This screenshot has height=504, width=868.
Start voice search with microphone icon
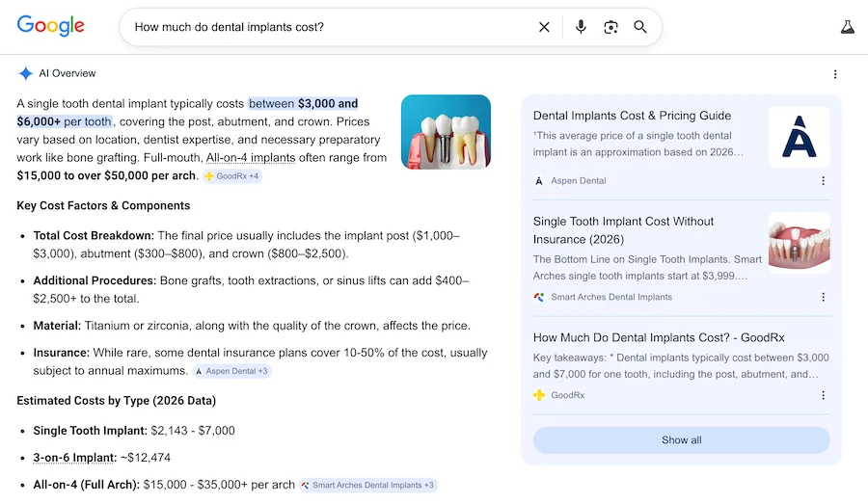point(581,27)
